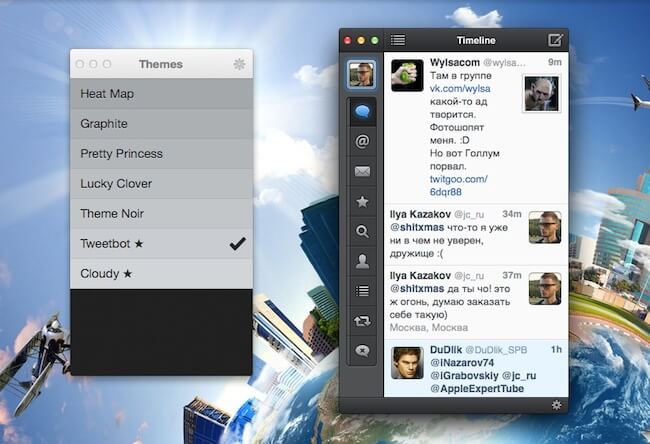
Task: Open the Mentions tab in sidebar
Action: coord(362,142)
